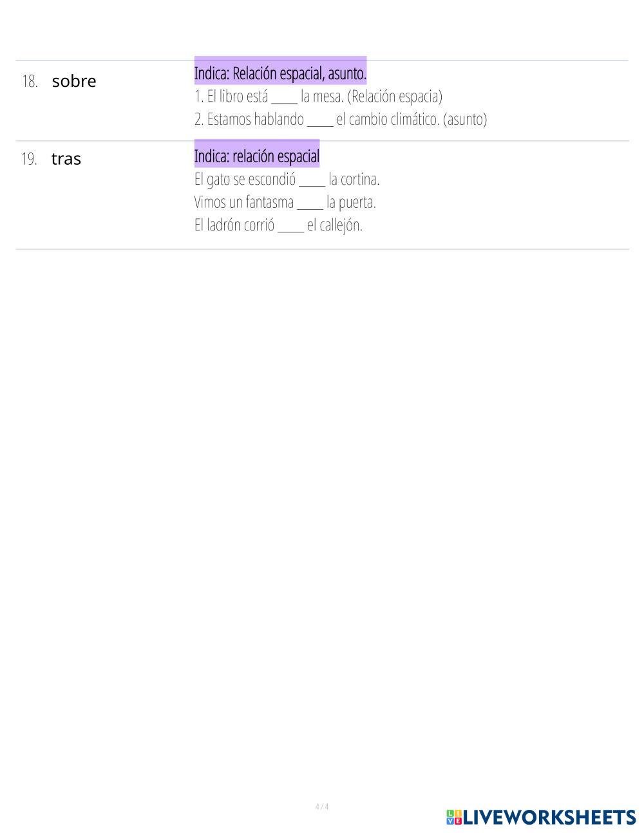Select the word "sobre" in item 18
Viewport: 644px width, 833px height.
[74, 82]
